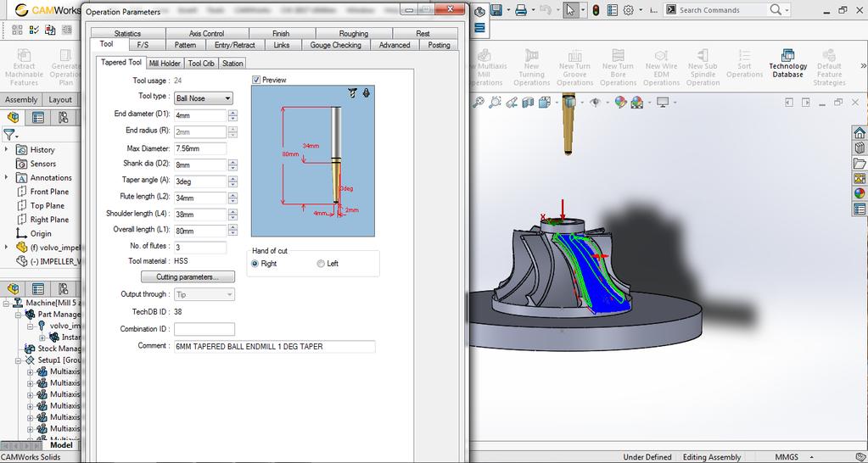Open the PropertyManager tab icon

click(x=37, y=117)
